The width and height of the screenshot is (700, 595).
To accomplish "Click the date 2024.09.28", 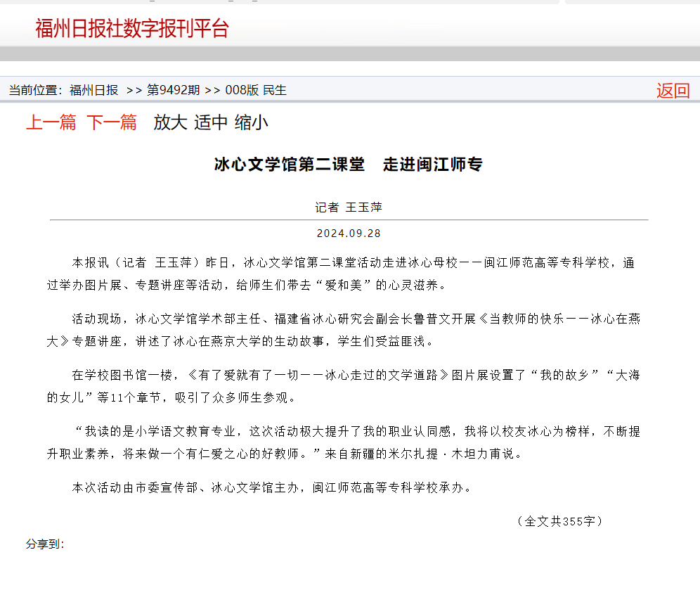I will coord(349,233).
